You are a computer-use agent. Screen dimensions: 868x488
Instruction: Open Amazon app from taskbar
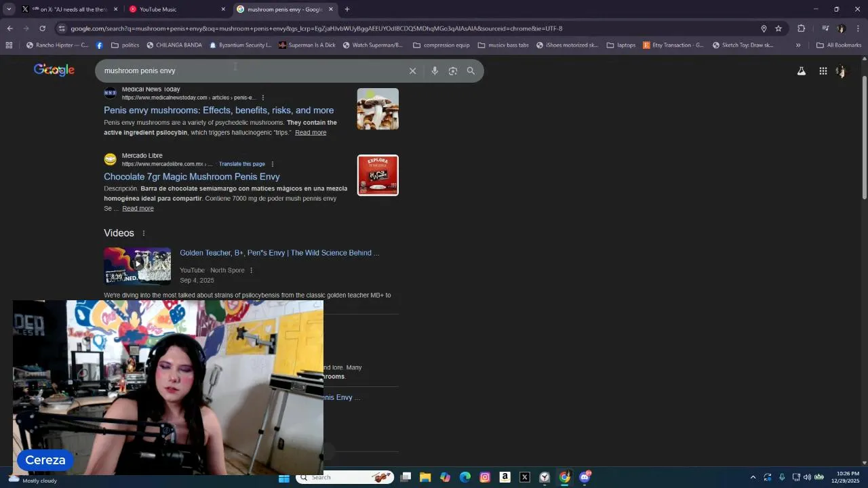pyautogui.click(x=505, y=477)
